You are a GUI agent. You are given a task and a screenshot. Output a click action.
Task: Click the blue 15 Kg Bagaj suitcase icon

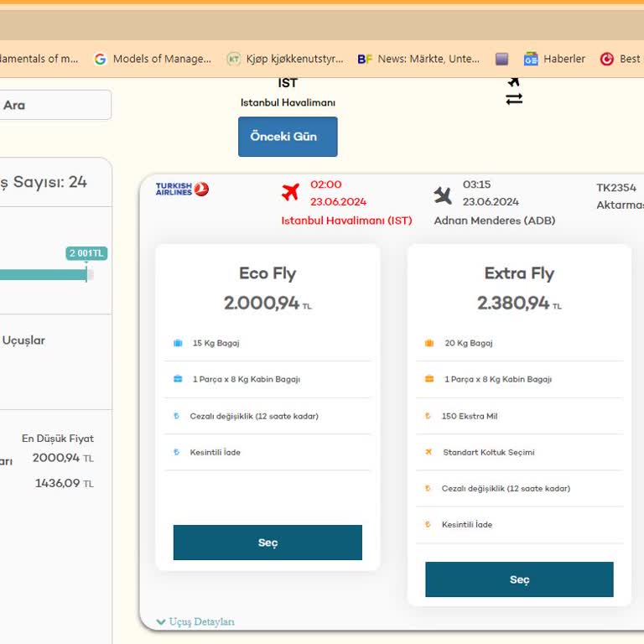[178, 343]
